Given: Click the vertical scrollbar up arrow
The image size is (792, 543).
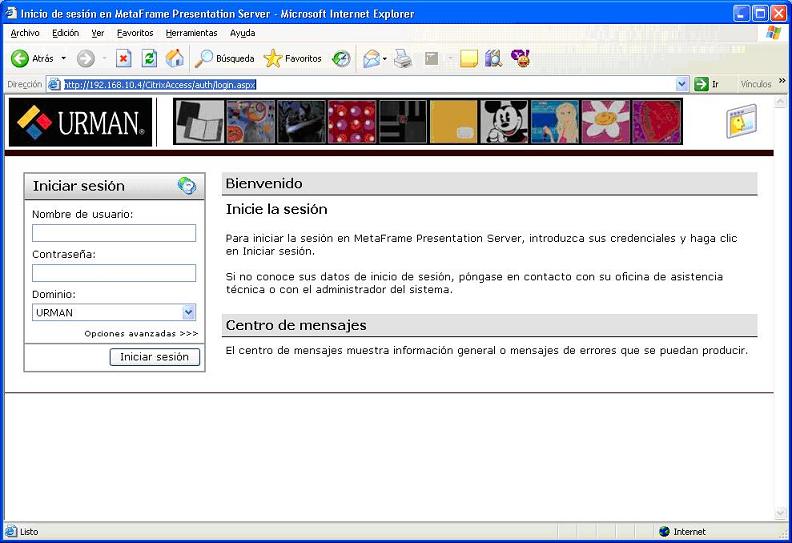Looking at the screenshot, I should [780, 102].
